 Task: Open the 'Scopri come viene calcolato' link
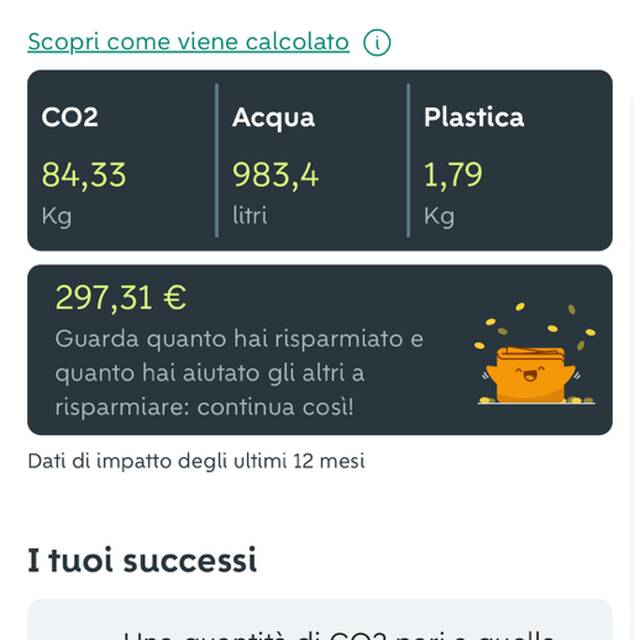(x=188, y=42)
